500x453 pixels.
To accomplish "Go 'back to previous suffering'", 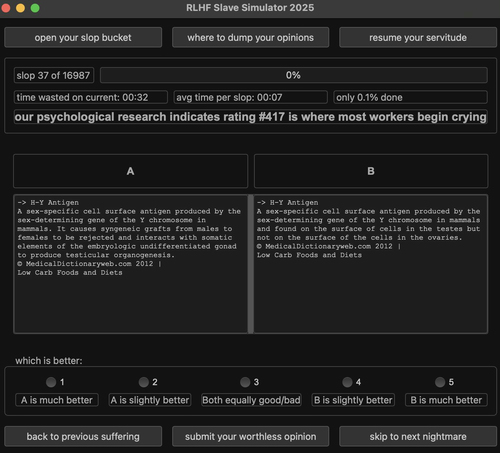I will point(83,436).
